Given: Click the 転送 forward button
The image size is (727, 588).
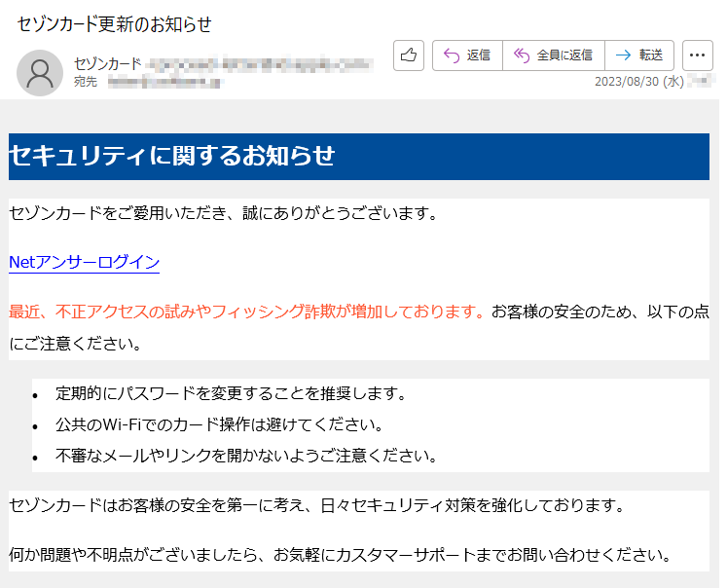Looking at the screenshot, I should [639, 55].
